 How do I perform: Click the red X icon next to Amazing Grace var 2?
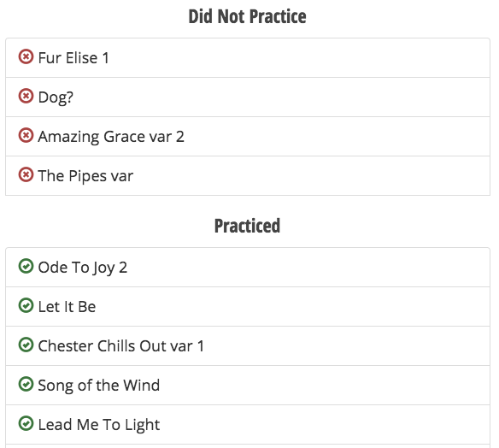(x=26, y=136)
